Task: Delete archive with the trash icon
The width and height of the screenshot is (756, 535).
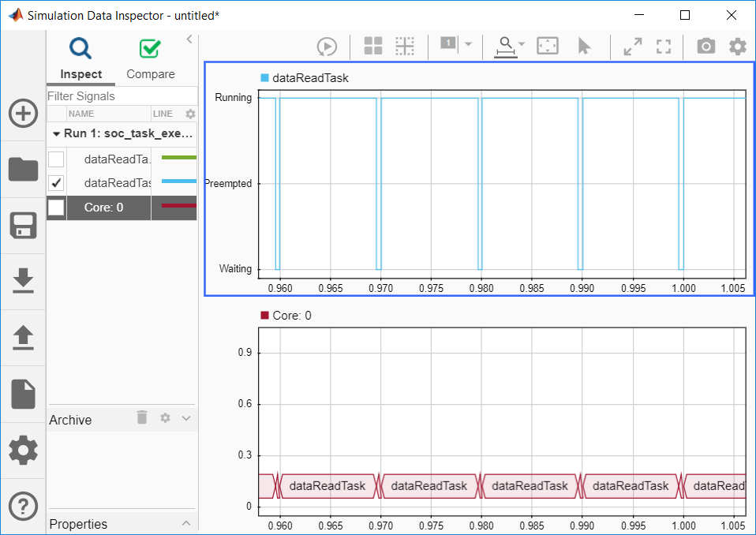Action: pyautogui.click(x=142, y=417)
